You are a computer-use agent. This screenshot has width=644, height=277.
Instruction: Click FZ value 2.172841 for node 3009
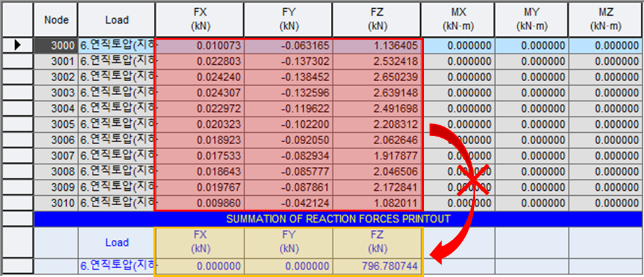377,187
